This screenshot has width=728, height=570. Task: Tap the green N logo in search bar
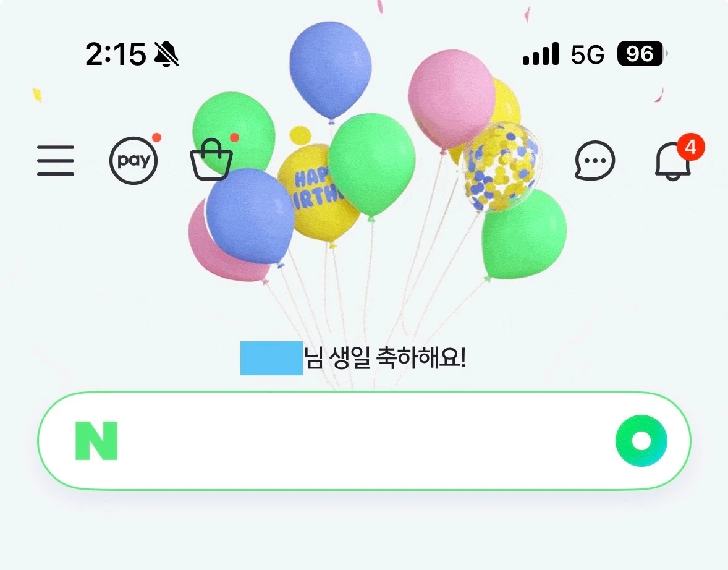click(96, 440)
